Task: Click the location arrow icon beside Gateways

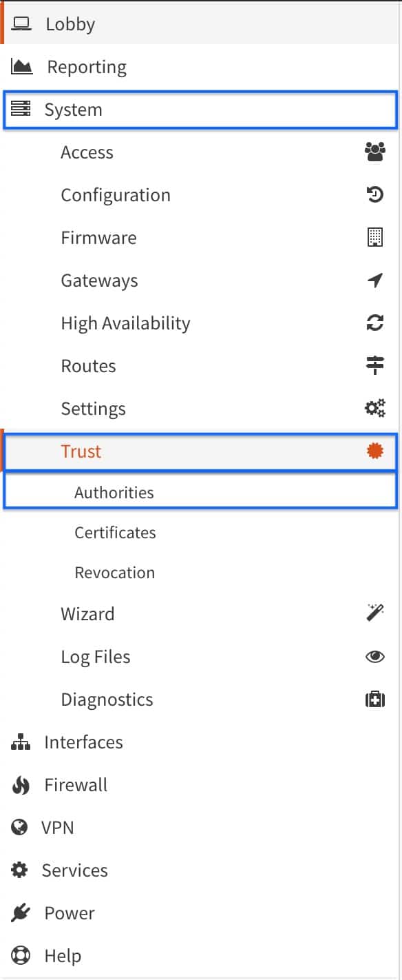Action: (374, 280)
